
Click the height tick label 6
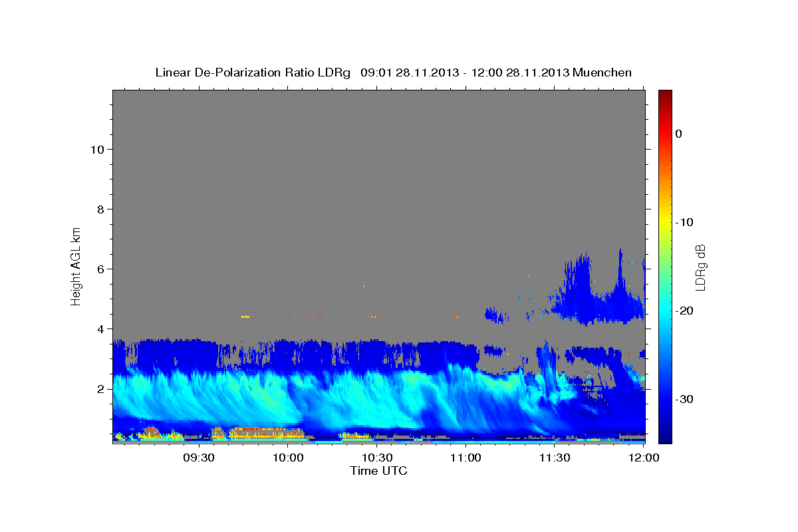(101, 269)
